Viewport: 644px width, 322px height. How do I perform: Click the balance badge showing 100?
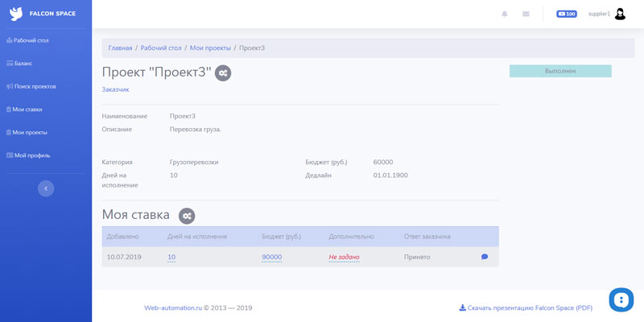point(567,14)
